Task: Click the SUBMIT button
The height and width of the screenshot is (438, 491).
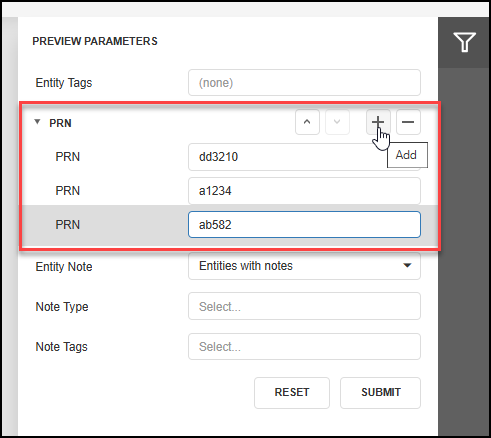Action: pos(381,393)
